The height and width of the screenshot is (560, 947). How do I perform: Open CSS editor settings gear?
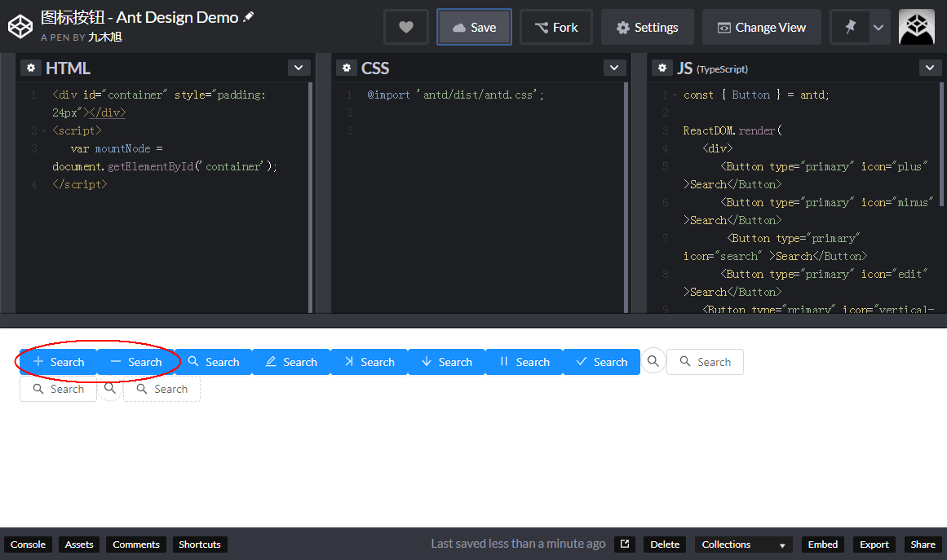347,68
